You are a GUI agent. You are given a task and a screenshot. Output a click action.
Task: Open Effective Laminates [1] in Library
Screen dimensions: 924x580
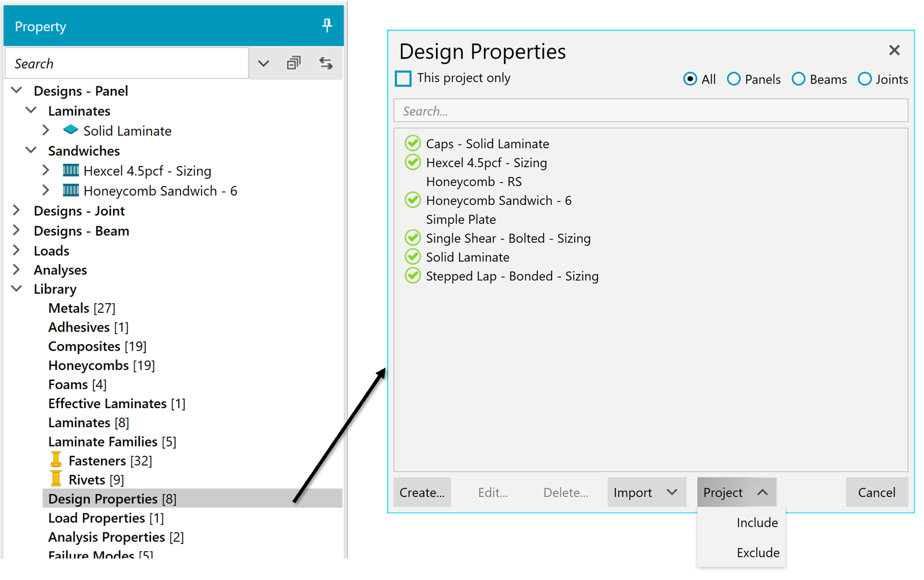[117, 404]
